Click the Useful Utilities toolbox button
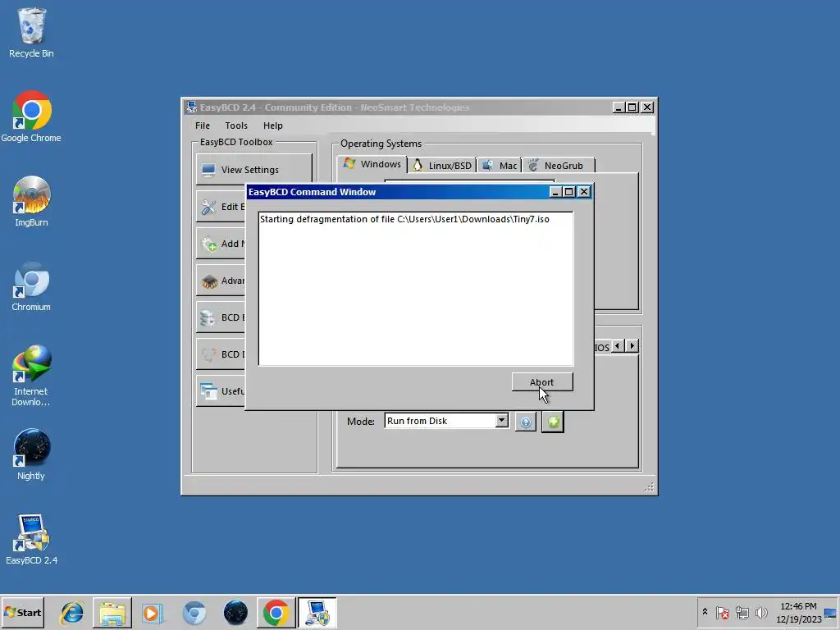 click(221, 391)
